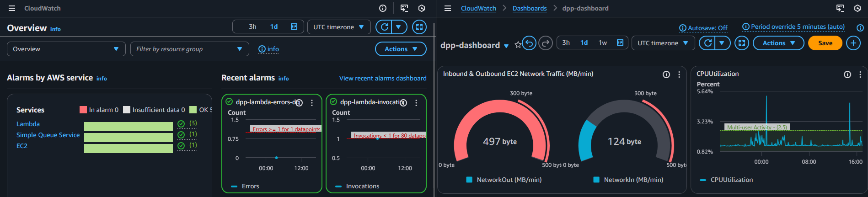Click Lambda OK count (3)
This screenshot has height=197, width=868.
click(193, 123)
